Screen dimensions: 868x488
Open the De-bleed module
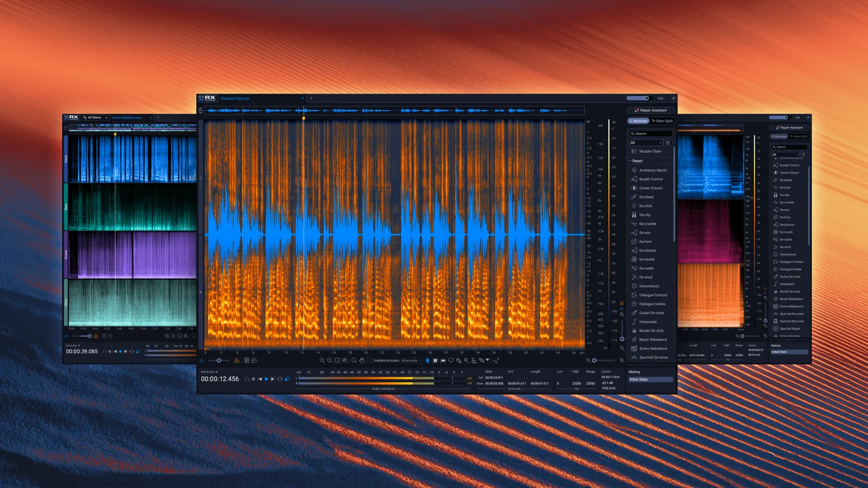point(642,197)
